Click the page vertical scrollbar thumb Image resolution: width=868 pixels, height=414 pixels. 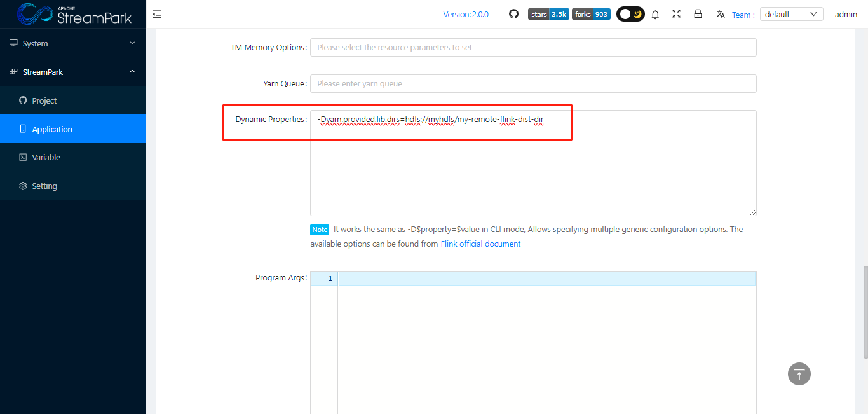tap(864, 312)
